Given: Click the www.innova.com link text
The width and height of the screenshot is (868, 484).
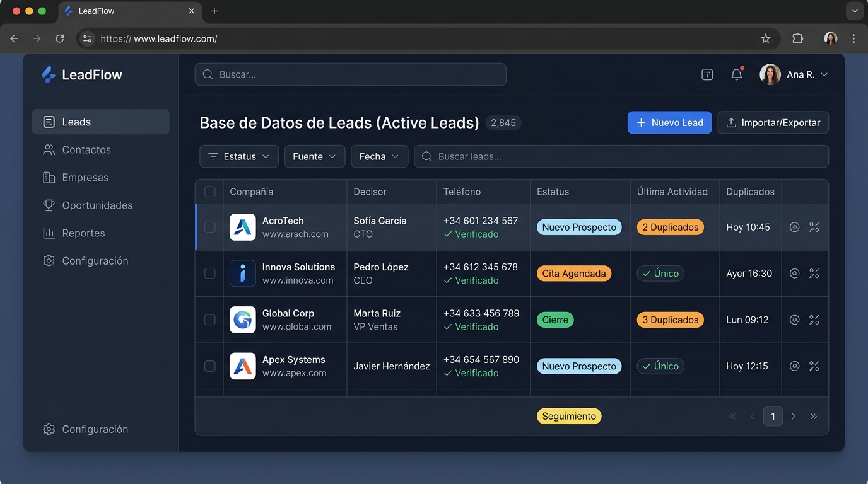Looking at the screenshot, I should [x=298, y=280].
